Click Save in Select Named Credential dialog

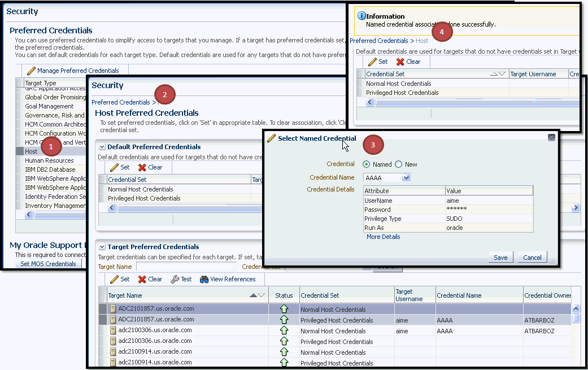(x=500, y=258)
